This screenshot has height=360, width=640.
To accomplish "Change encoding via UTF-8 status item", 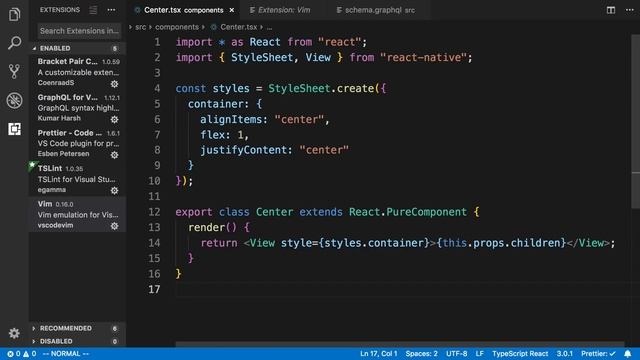I will point(456,353).
